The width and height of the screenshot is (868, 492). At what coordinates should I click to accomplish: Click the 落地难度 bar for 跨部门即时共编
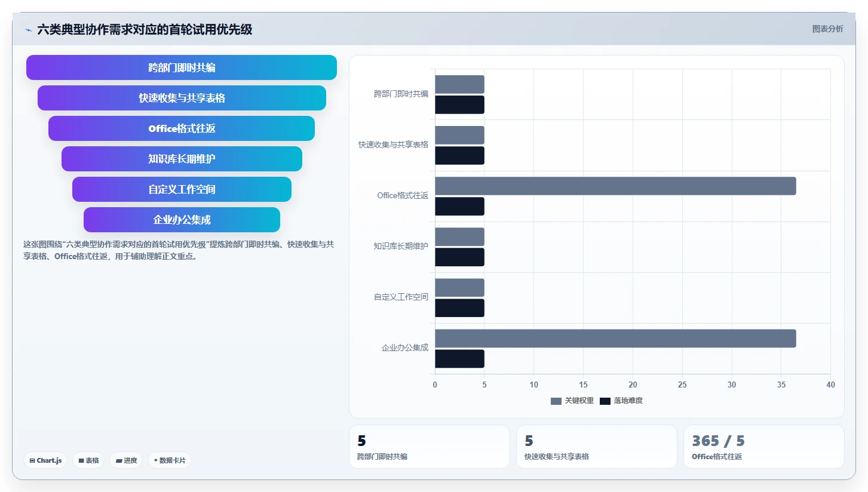[459, 104]
